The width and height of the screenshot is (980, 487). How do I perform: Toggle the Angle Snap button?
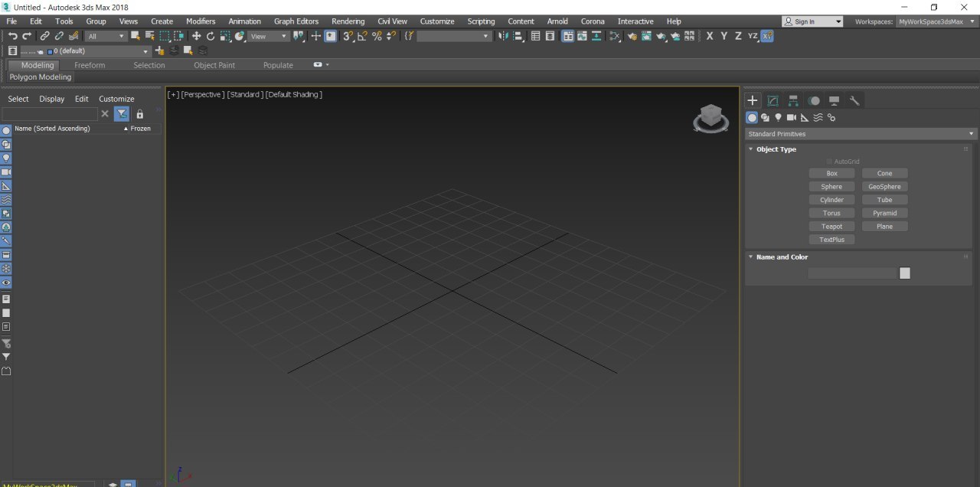(x=363, y=36)
